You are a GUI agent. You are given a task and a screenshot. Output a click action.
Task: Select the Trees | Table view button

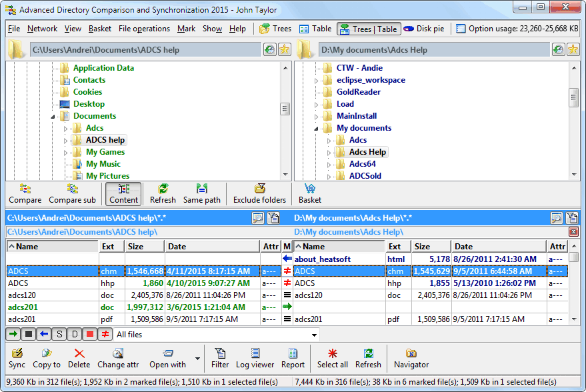369,29
